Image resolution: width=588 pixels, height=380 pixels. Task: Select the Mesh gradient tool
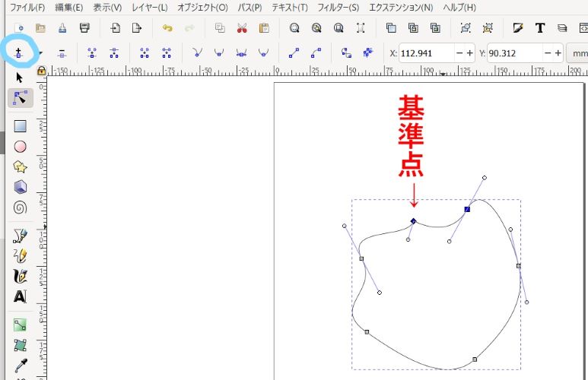tap(21, 345)
